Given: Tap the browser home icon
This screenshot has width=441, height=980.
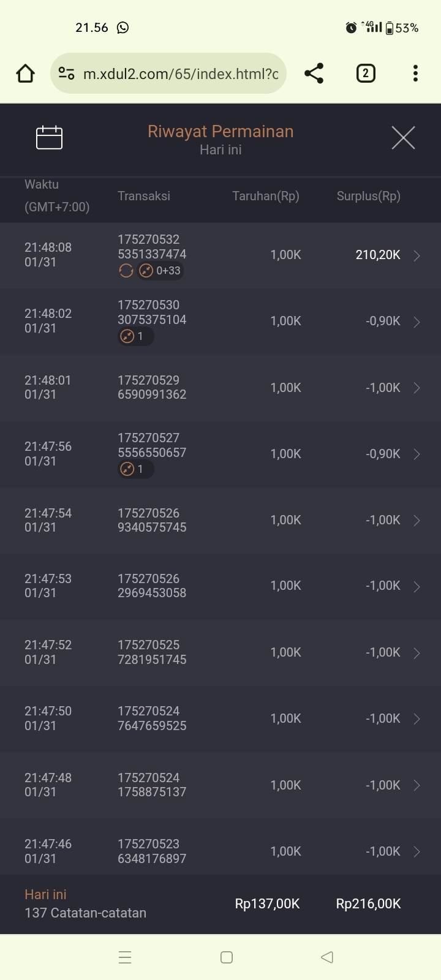Looking at the screenshot, I should coord(25,73).
